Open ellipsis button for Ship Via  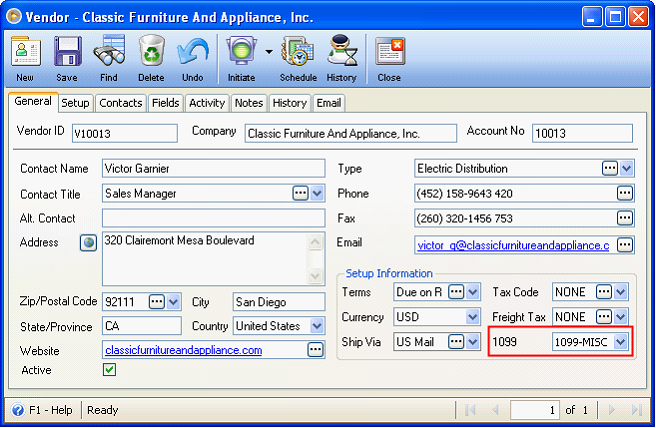(456, 341)
